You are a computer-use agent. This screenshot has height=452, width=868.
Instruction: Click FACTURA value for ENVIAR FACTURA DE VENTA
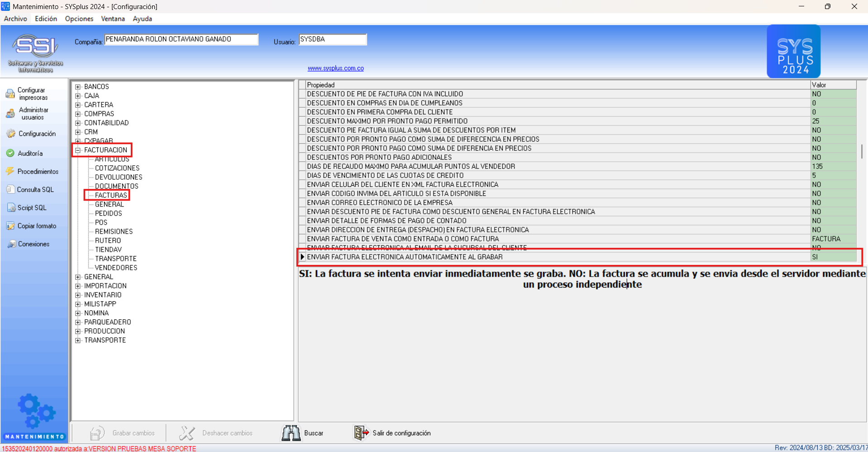tap(833, 239)
